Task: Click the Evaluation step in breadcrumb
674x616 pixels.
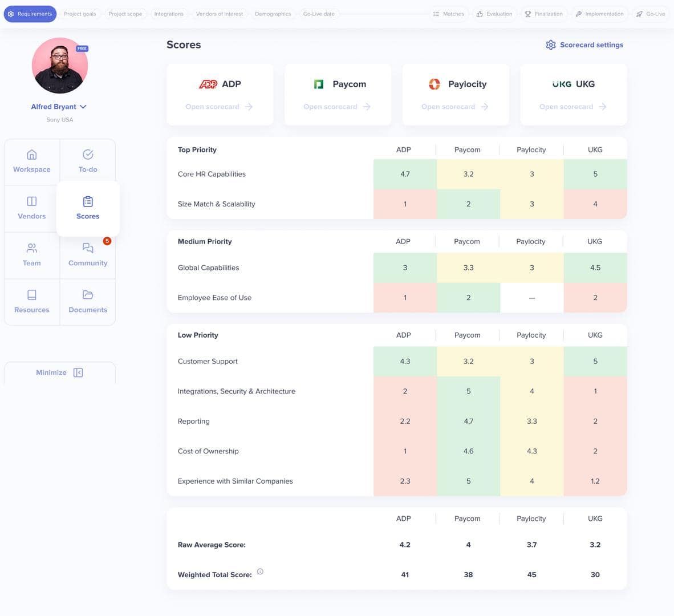Action: click(x=494, y=14)
